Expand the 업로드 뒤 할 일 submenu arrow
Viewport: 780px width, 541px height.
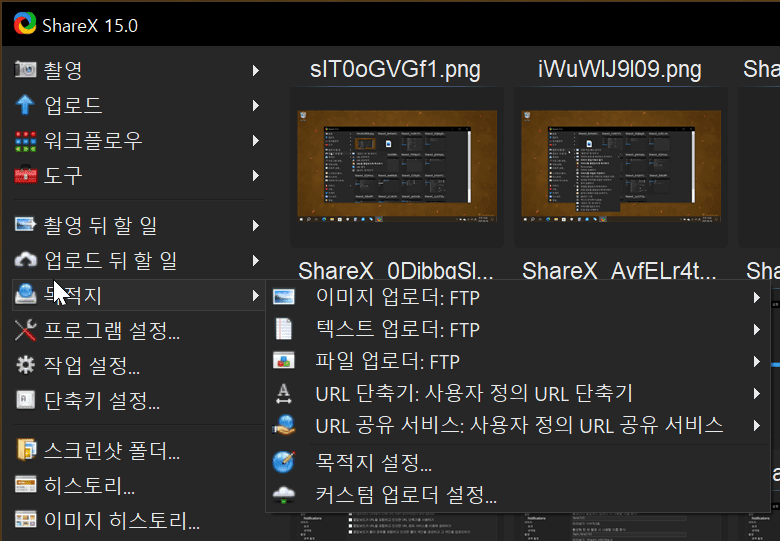[256, 261]
